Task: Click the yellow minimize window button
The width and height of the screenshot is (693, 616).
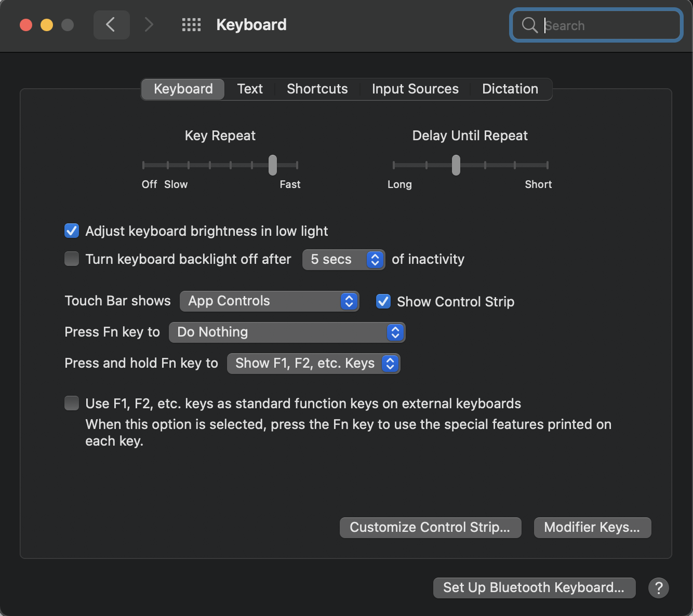Action: pyautogui.click(x=47, y=25)
